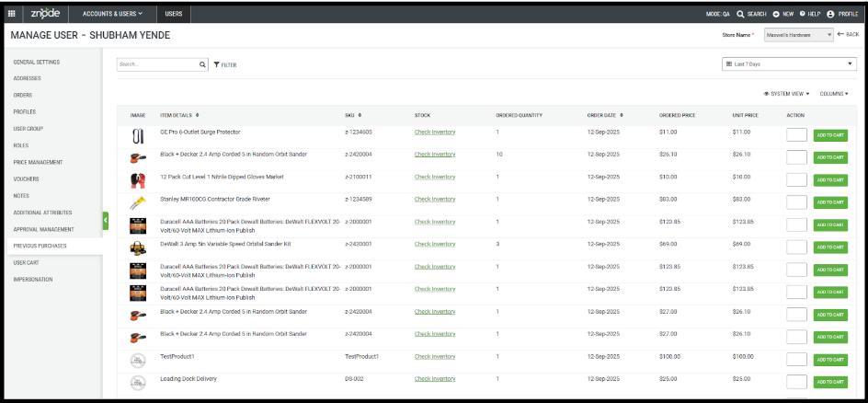The image size is (868, 403).
Task: Add Stanley Riveter to cart
Action: point(830,202)
